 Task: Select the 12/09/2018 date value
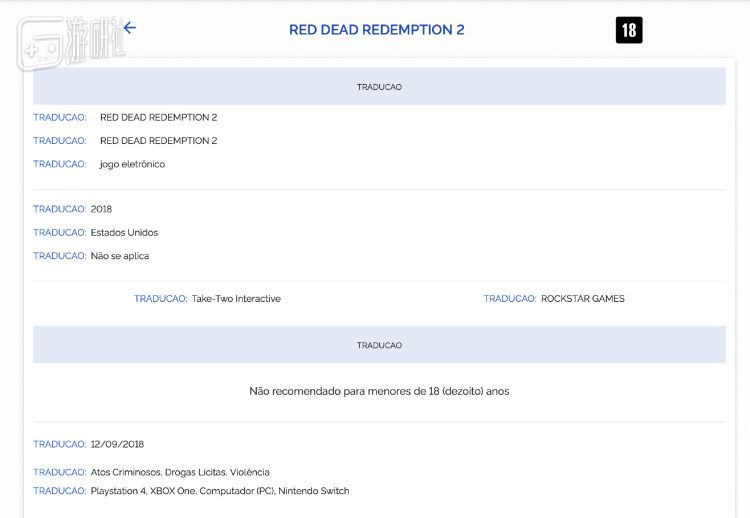(x=117, y=444)
